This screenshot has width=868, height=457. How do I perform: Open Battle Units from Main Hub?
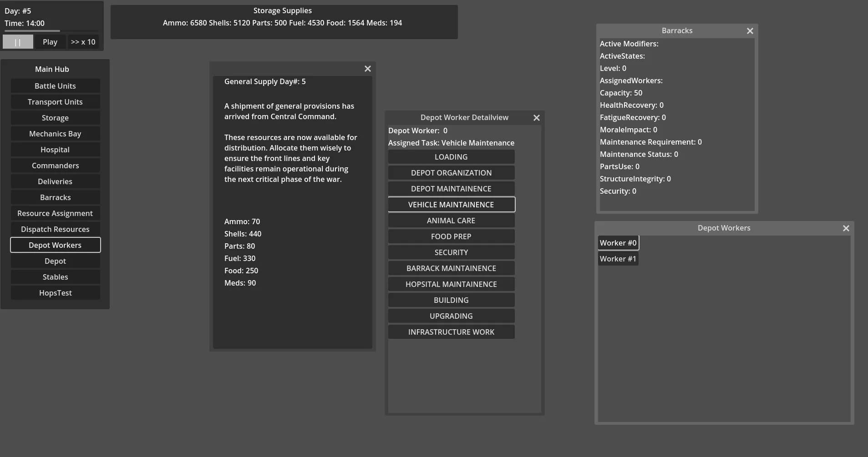[55, 86]
